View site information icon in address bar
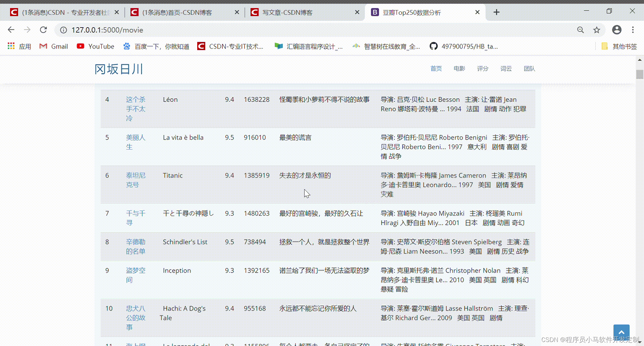644x346 pixels. pyautogui.click(x=63, y=30)
